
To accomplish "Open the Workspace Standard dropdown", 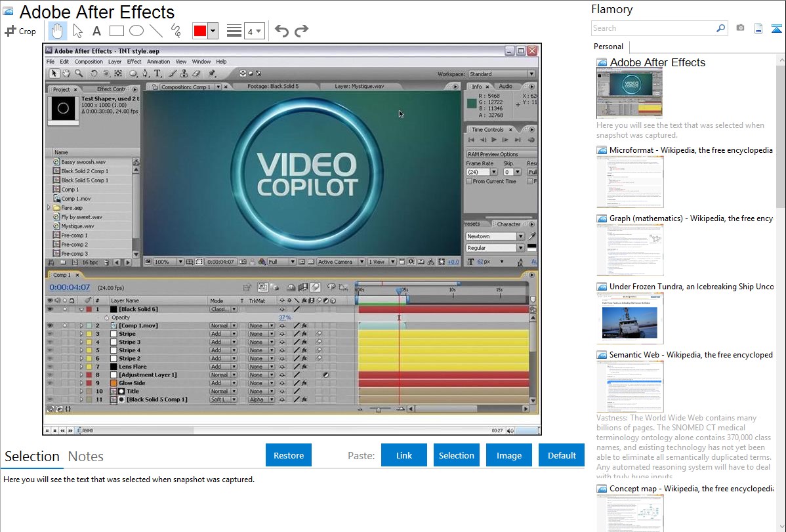I will (x=502, y=74).
